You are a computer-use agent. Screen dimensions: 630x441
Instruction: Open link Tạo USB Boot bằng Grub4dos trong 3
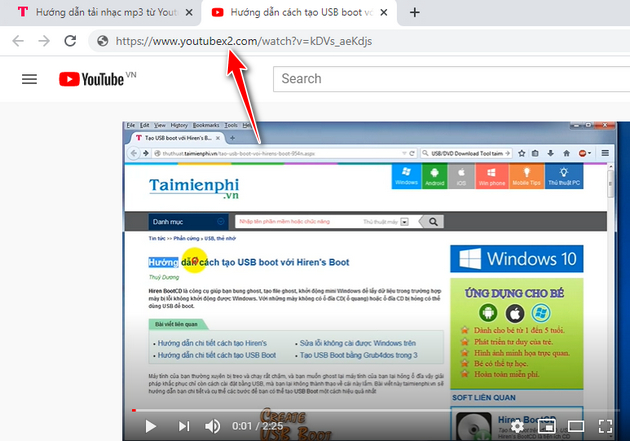click(358, 355)
